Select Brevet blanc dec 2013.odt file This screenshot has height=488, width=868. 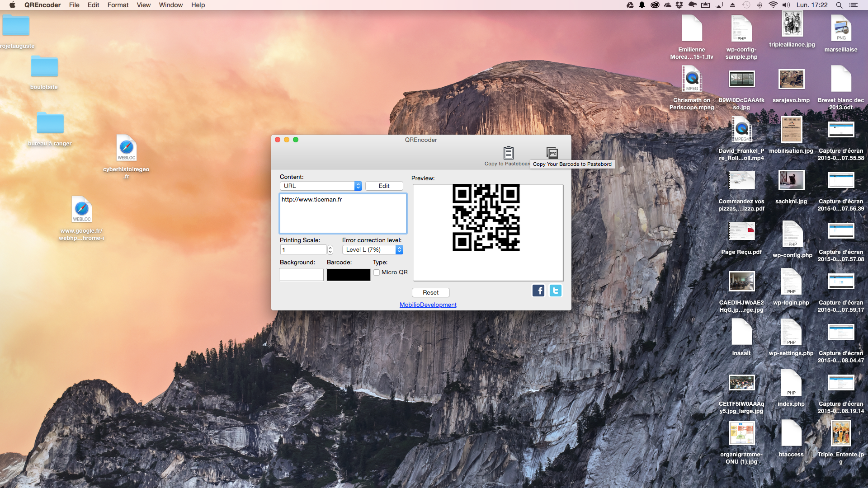coord(841,79)
